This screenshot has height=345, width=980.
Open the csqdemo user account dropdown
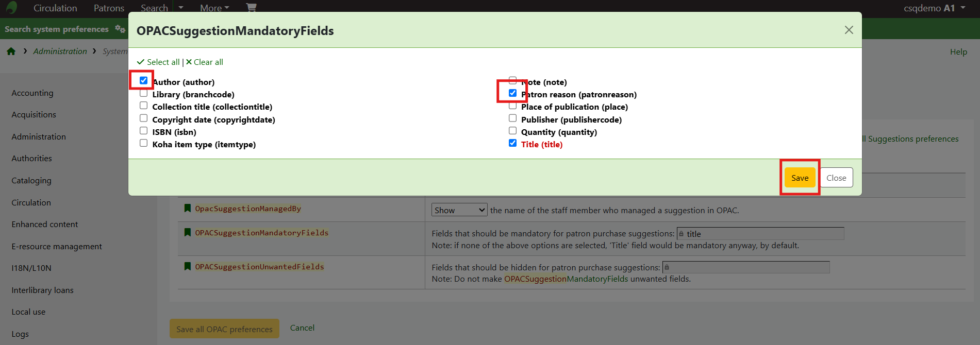click(934, 8)
